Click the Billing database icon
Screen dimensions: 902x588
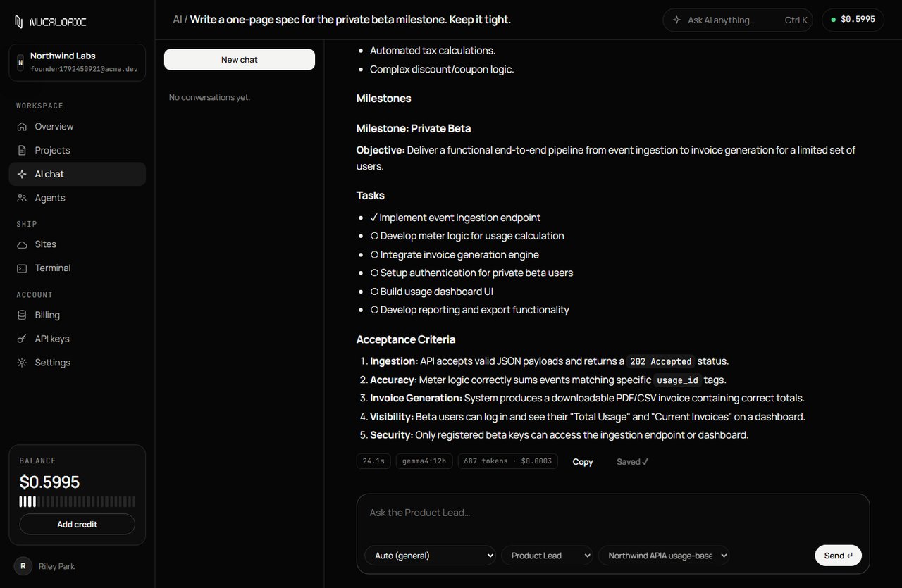tap(22, 315)
